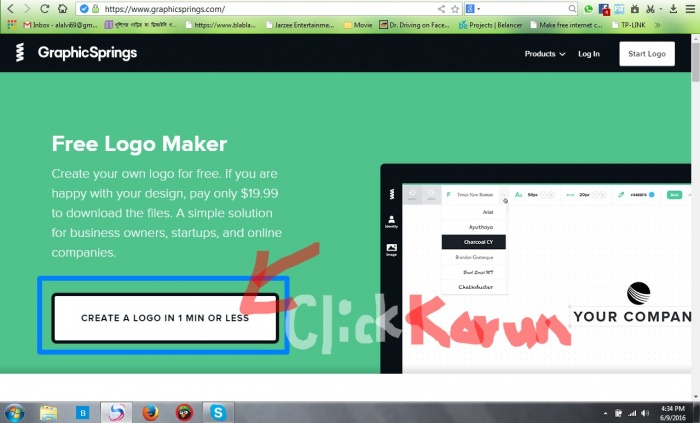Focus the address bar showing graphicsprings.com
This screenshot has height=423, width=700.
click(268, 8)
